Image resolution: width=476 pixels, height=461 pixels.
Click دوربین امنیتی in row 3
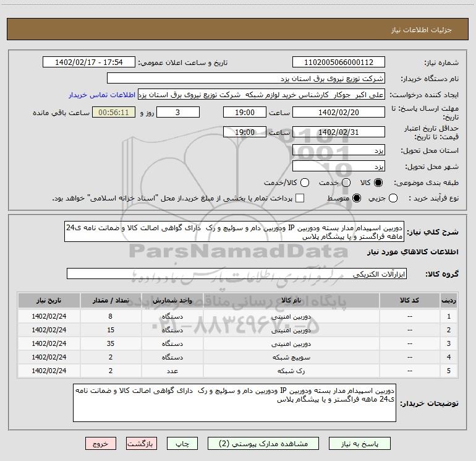coord(291,343)
